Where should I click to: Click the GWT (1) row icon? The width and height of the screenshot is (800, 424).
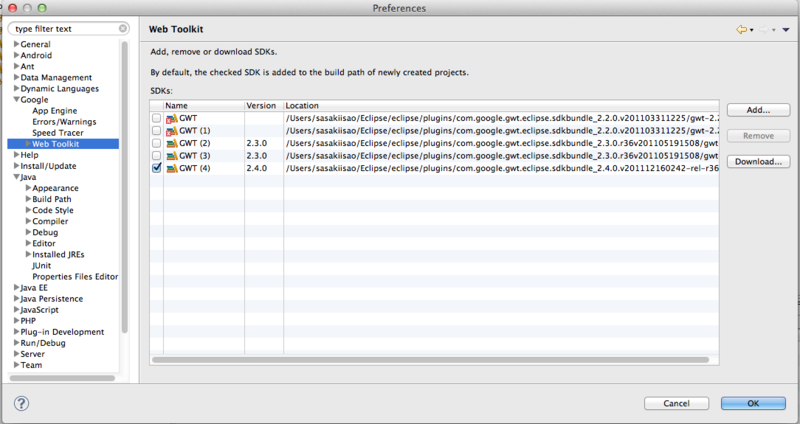172,131
